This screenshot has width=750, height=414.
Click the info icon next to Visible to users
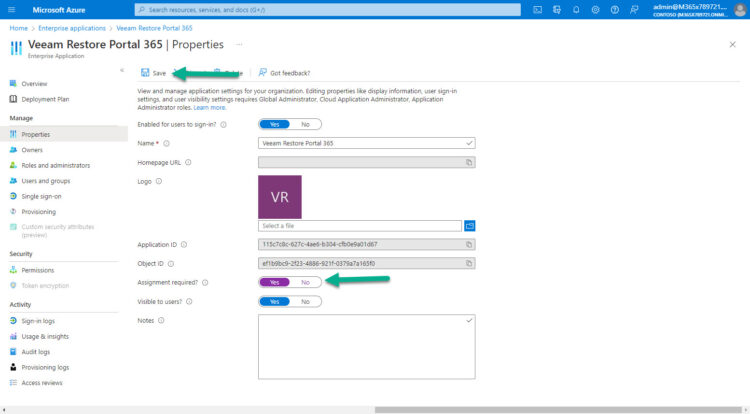point(189,302)
